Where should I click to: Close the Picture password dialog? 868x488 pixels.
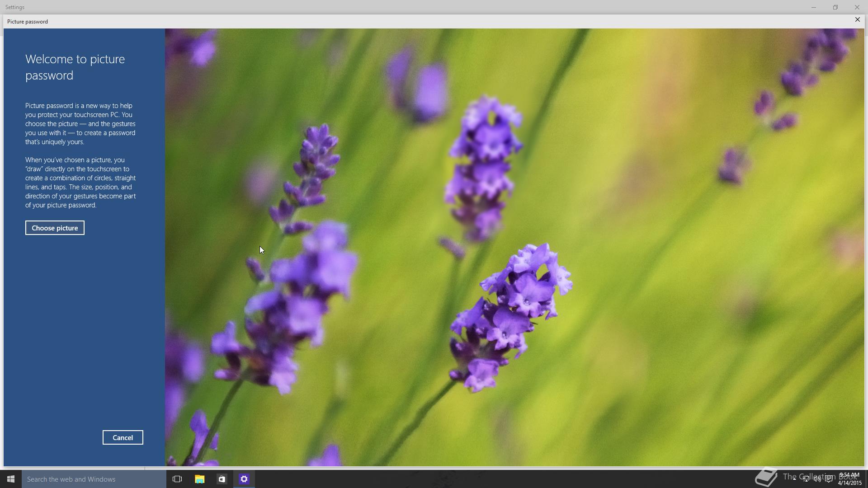pyautogui.click(x=857, y=20)
